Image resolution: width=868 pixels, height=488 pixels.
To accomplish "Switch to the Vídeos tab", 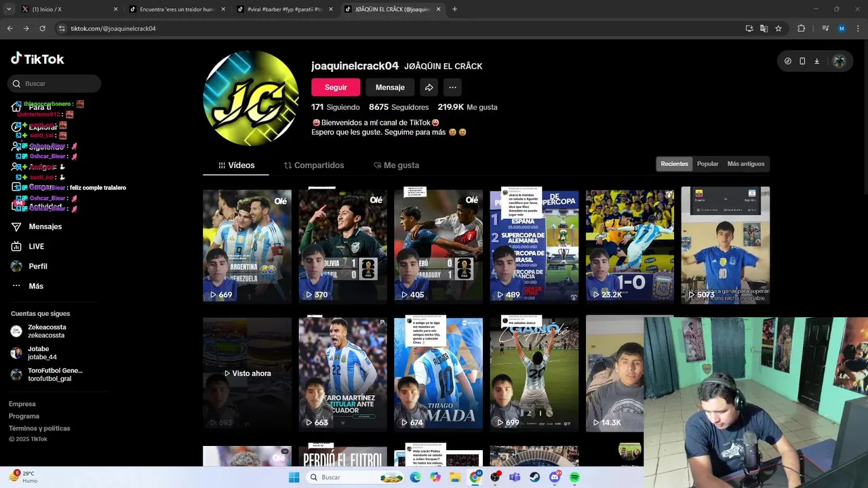I will point(236,165).
